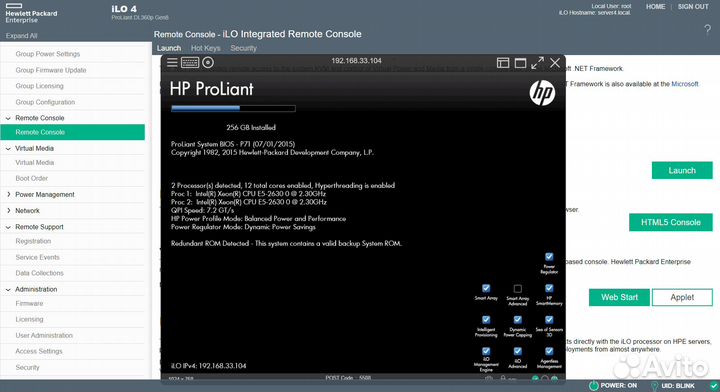Launch the HTML5 Console
The width and height of the screenshot is (720, 392).
pos(670,223)
